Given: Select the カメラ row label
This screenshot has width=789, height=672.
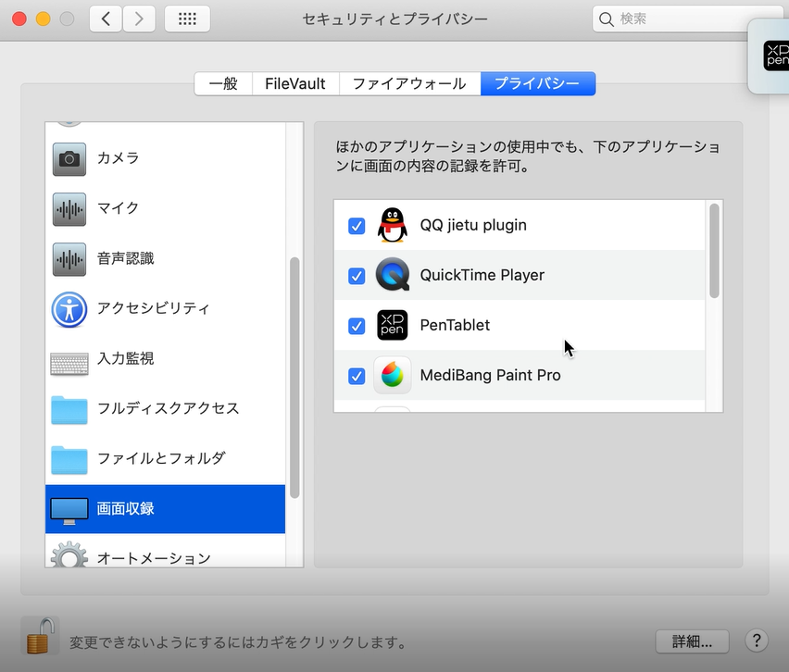Looking at the screenshot, I should 119,158.
